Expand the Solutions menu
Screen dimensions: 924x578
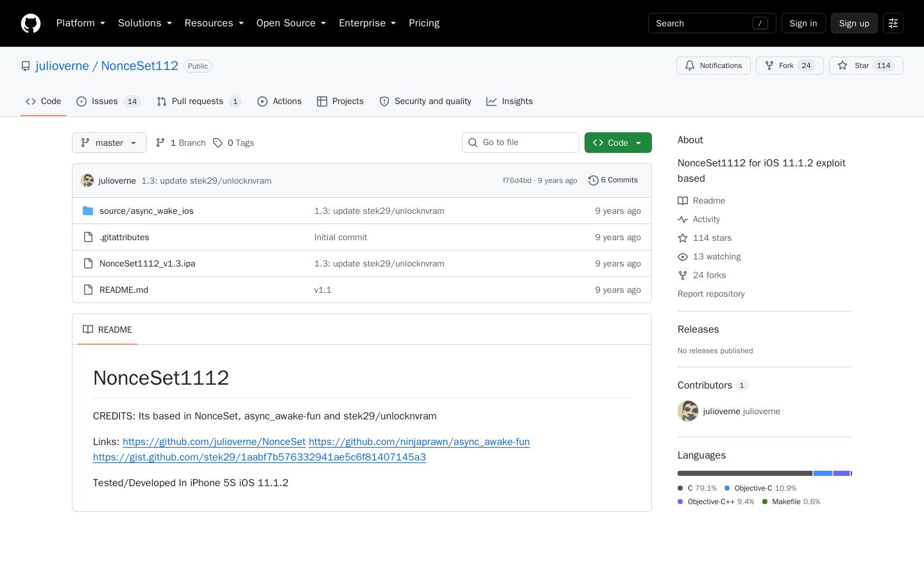point(145,23)
